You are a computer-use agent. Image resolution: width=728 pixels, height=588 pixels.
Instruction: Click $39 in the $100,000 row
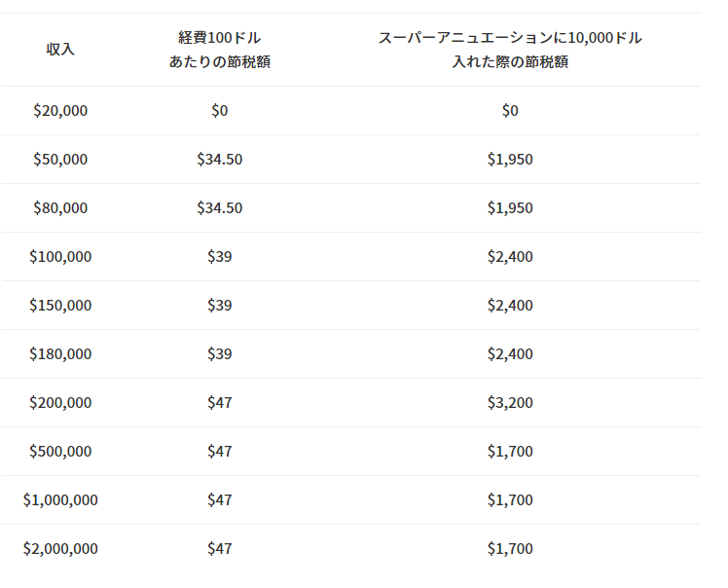tap(219, 257)
